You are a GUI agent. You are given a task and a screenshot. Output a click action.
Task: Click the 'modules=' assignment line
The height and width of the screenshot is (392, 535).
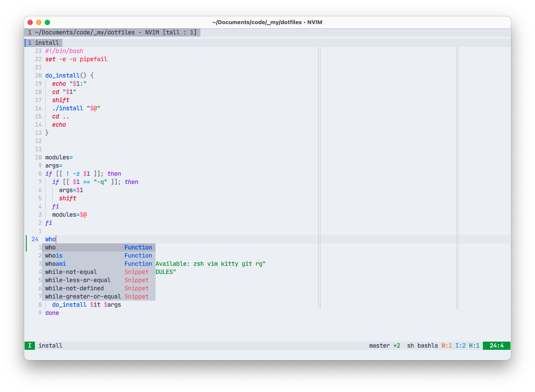59,157
